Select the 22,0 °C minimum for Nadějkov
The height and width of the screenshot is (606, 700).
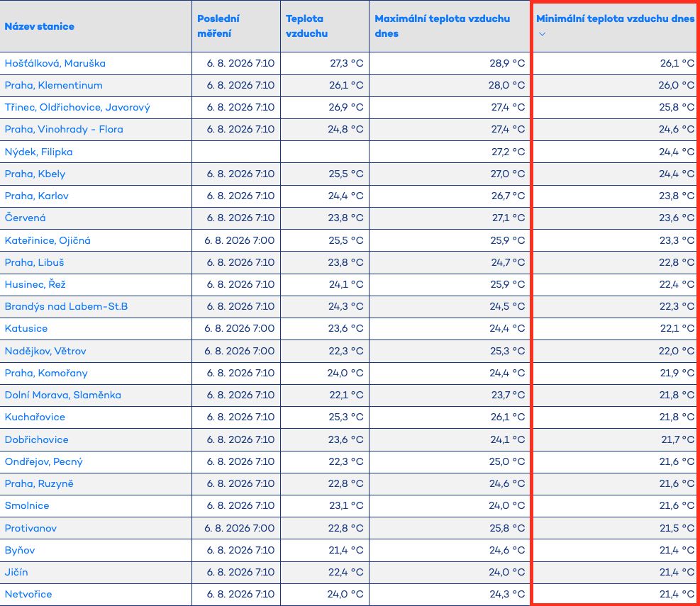[677, 351]
